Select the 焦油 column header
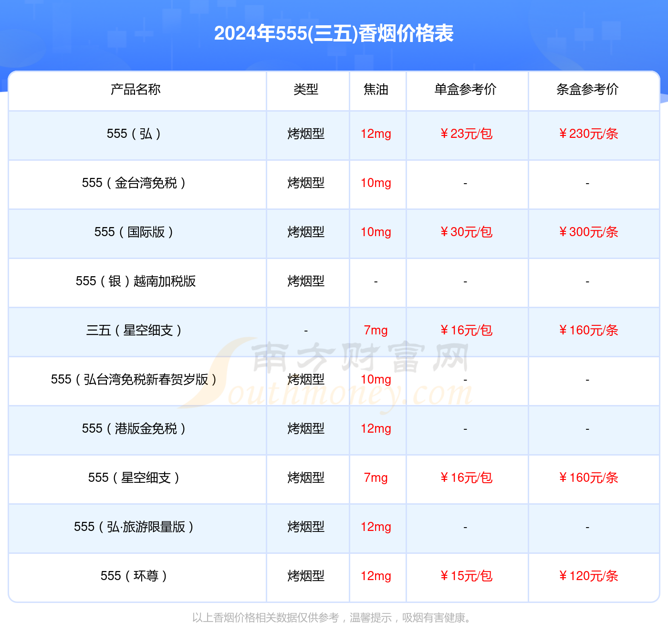Image resolution: width=668 pixels, height=644 pixels. click(x=376, y=89)
